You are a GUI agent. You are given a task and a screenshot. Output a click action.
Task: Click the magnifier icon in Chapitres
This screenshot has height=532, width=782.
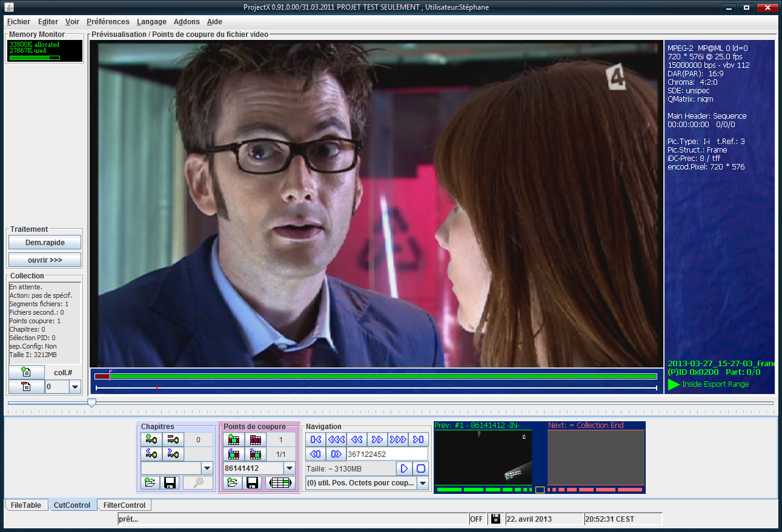coord(197,482)
